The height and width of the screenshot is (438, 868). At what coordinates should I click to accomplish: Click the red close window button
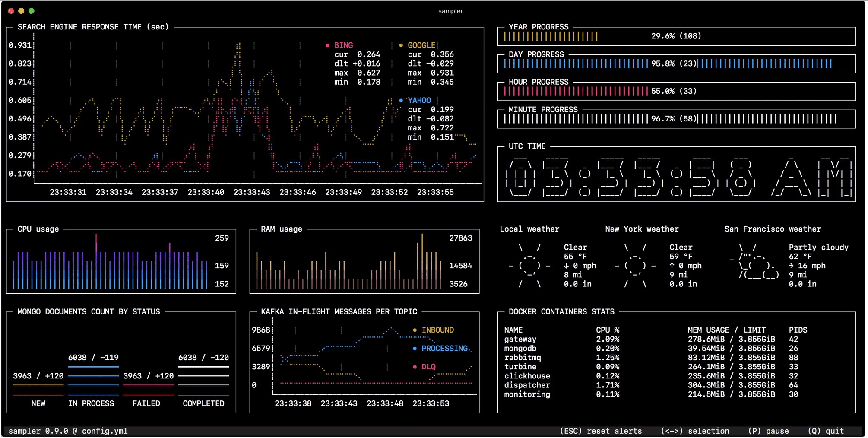coord(11,11)
